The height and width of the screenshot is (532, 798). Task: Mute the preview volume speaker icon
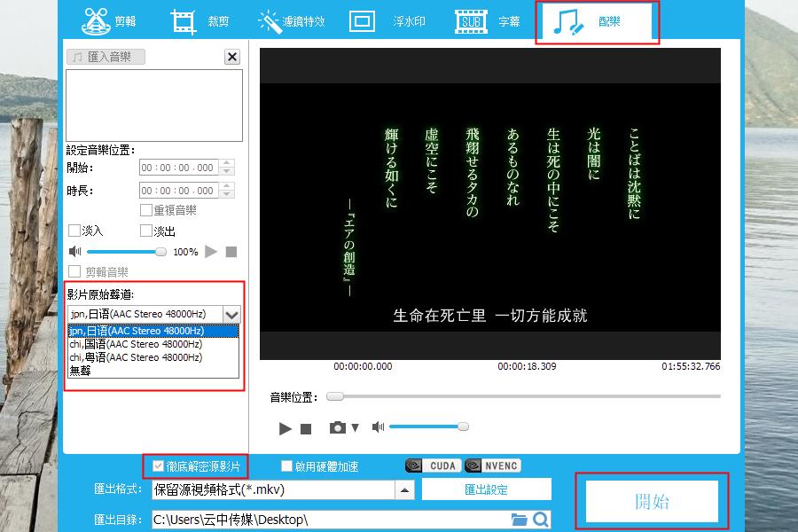378,427
